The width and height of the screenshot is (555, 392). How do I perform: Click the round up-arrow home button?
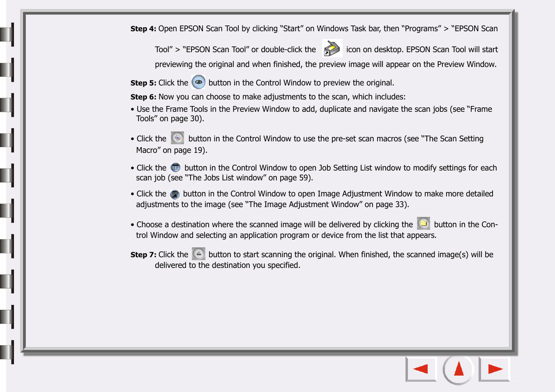pyautogui.click(x=458, y=369)
